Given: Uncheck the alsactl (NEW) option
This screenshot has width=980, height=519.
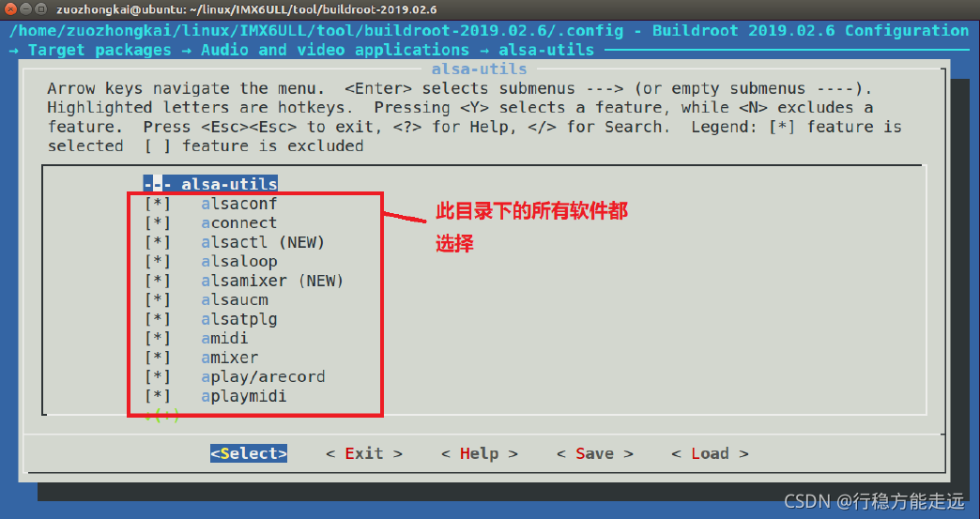Looking at the screenshot, I should tap(158, 242).
